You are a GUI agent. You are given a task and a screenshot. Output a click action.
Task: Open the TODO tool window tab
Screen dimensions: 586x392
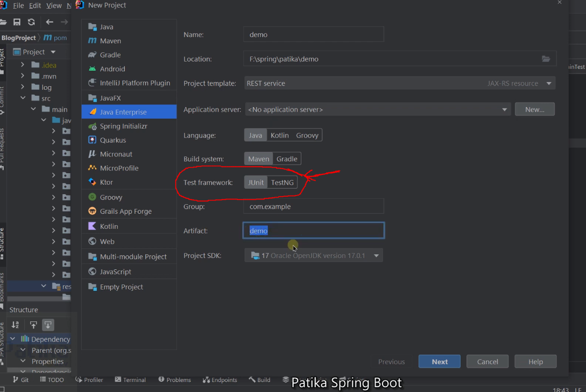point(52,380)
